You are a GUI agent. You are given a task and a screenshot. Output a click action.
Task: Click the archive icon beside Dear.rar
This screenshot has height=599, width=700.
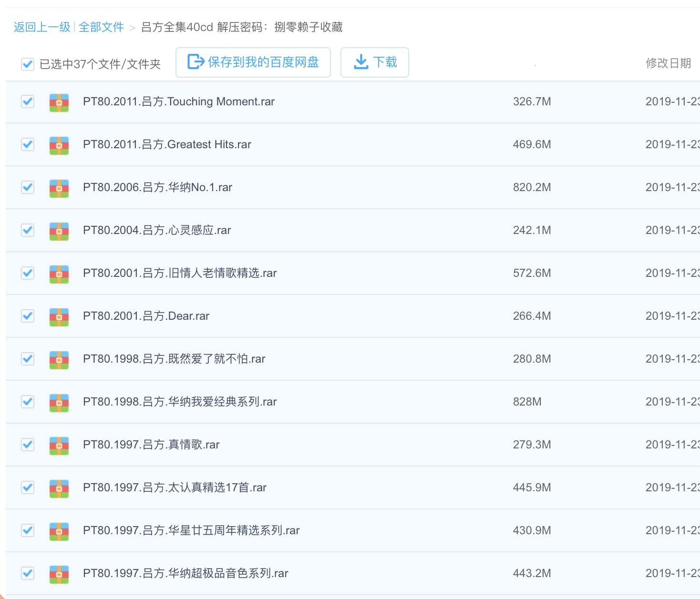point(59,317)
